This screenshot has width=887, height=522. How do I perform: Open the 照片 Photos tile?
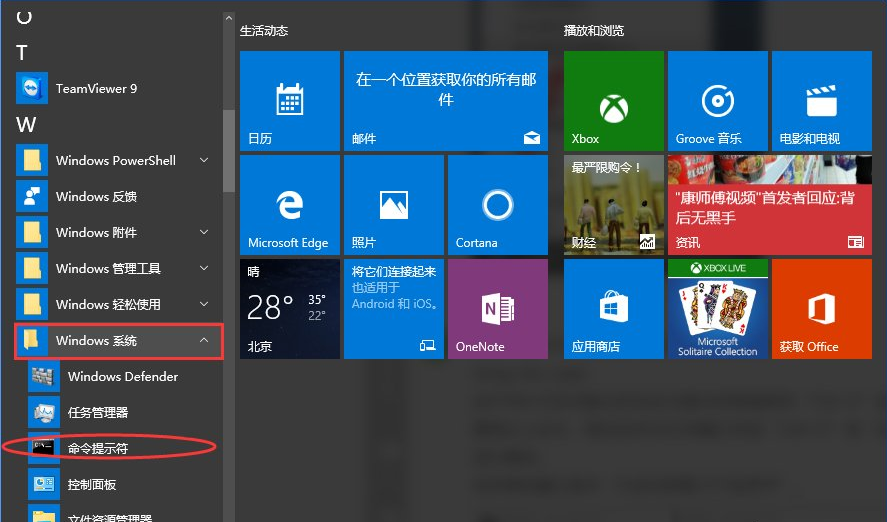tap(393, 205)
